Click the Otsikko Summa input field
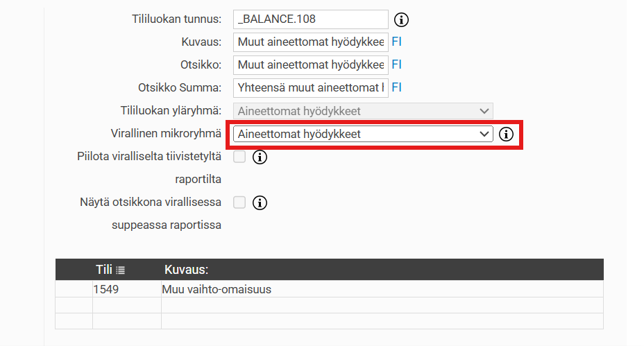 [x=310, y=88]
